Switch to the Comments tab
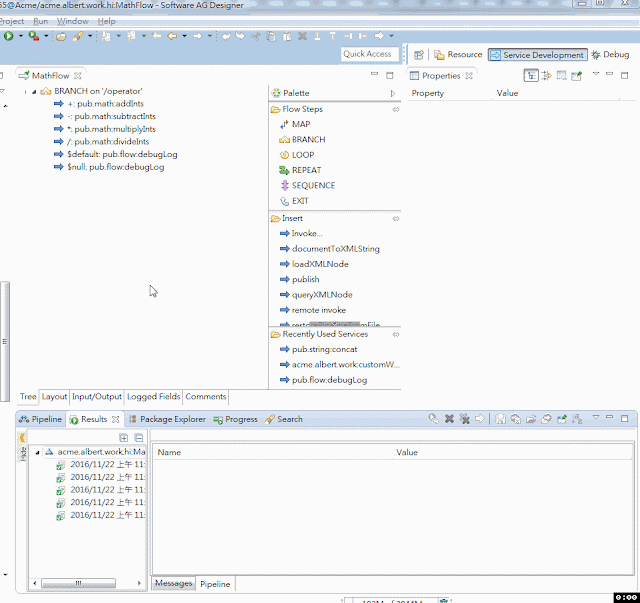Screen dimensions: 640x603 click(x=206, y=396)
